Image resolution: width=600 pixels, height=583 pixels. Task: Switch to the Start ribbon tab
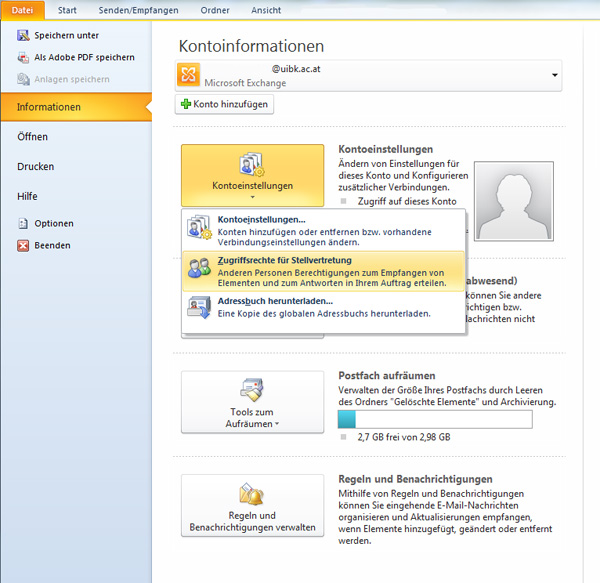click(67, 10)
